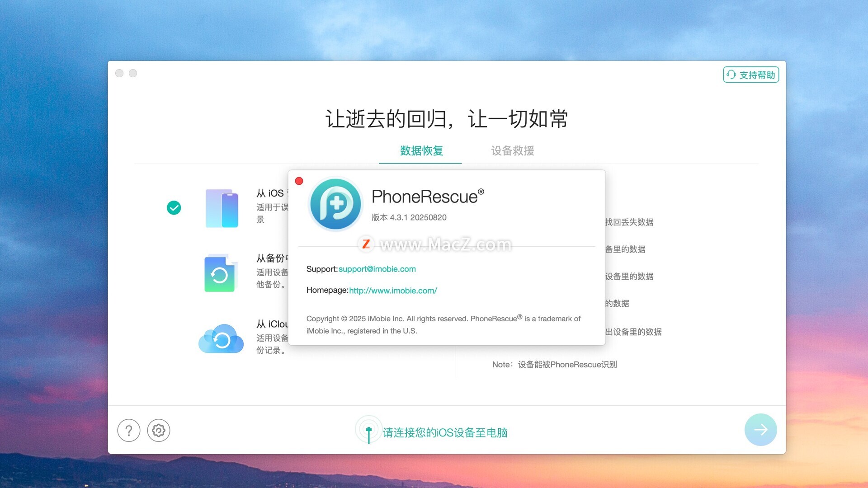Click the iOS device phone icon

click(222, 208)
